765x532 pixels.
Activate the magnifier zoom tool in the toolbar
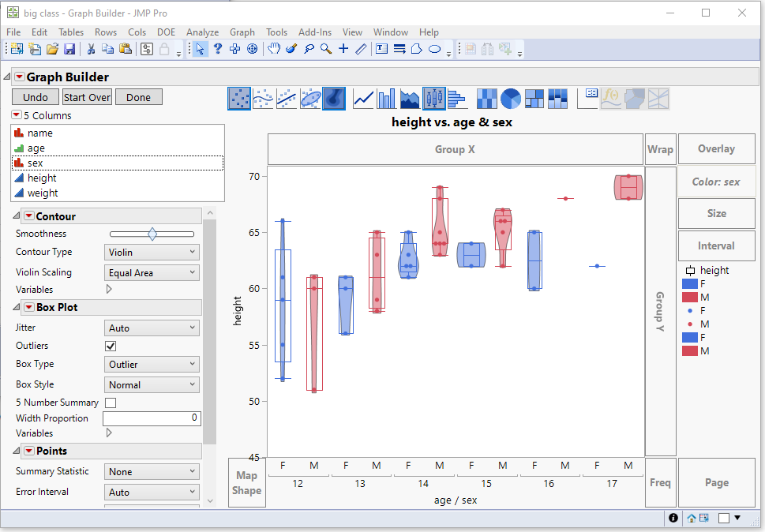tap(325, 48)
